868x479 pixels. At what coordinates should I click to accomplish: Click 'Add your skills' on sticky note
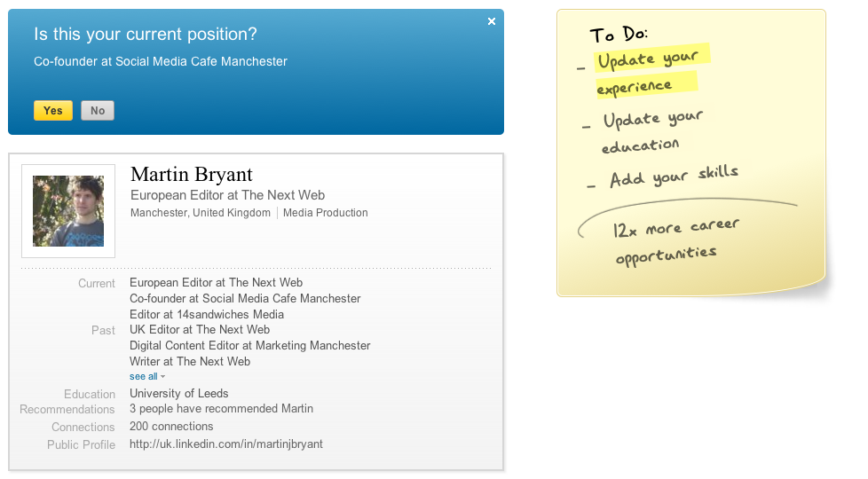point(674,177)
